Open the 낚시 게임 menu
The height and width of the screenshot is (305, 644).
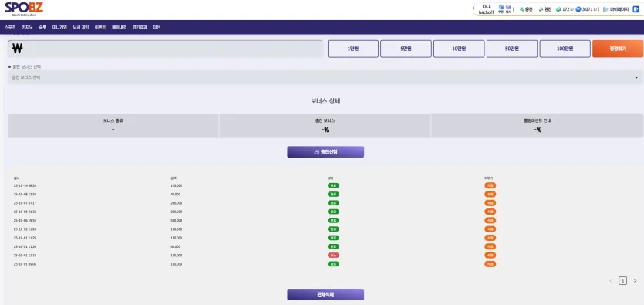tap(81, 28)
